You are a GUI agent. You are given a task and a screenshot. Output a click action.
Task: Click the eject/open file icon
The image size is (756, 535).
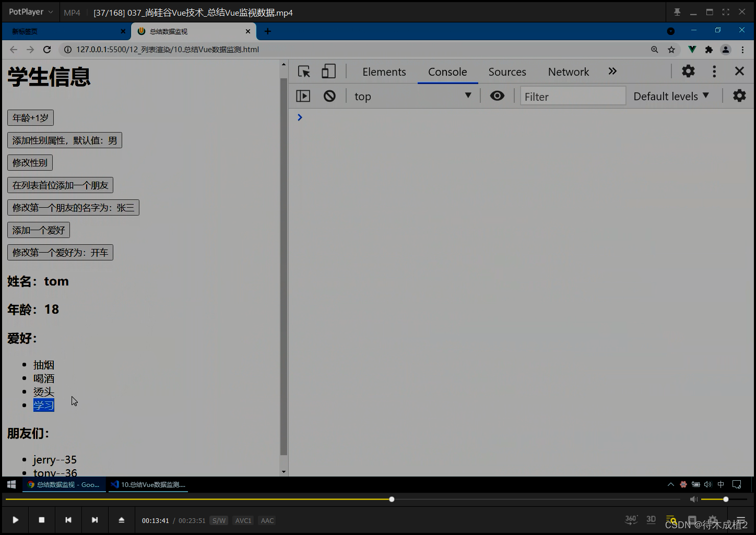tap(121, 520)
